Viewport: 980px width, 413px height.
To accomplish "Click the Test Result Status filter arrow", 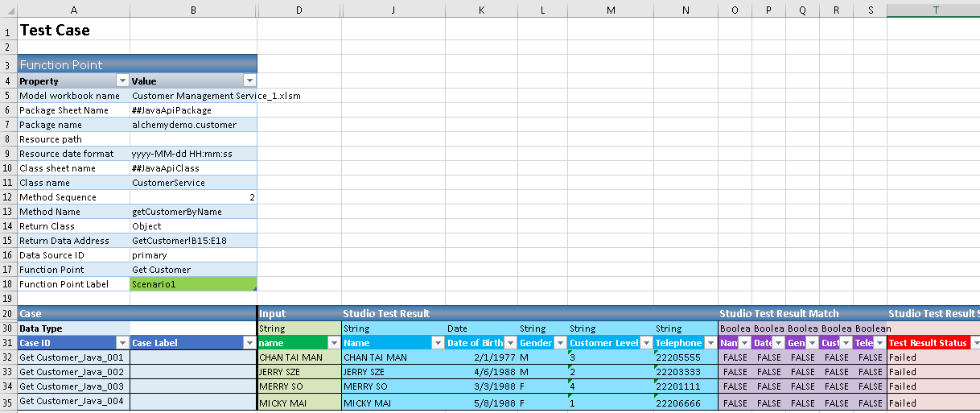I will [975, 343].
